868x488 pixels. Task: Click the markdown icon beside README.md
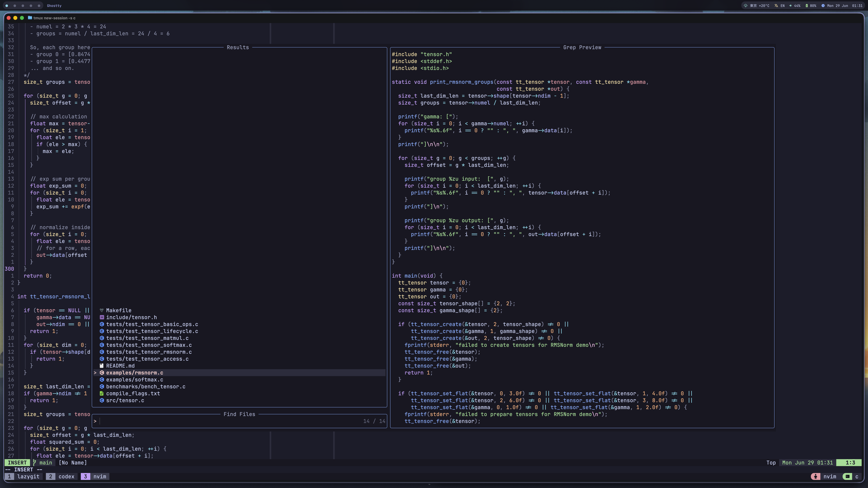pos(101,366)
